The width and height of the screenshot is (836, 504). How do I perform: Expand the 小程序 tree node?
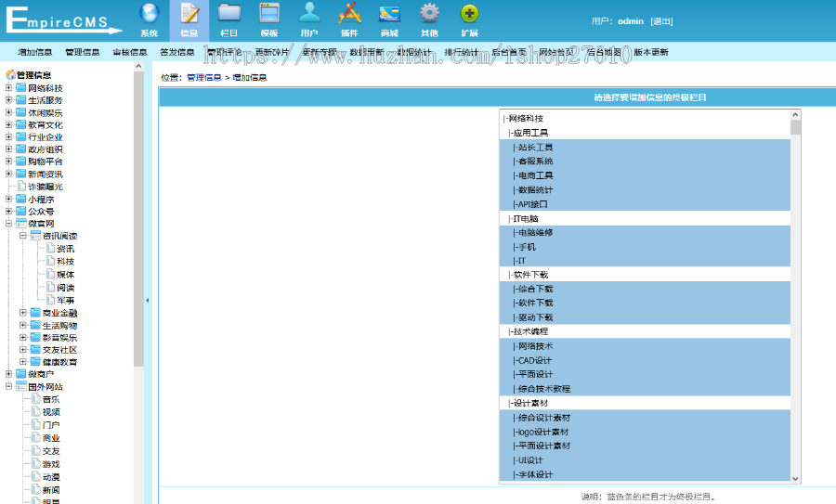coord(8,199)
